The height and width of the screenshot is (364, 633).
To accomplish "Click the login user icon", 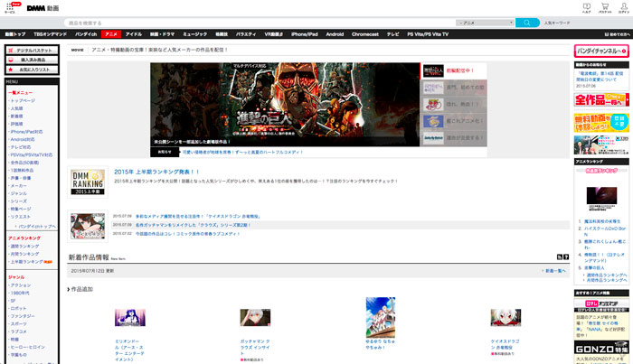I will [624, 7].
